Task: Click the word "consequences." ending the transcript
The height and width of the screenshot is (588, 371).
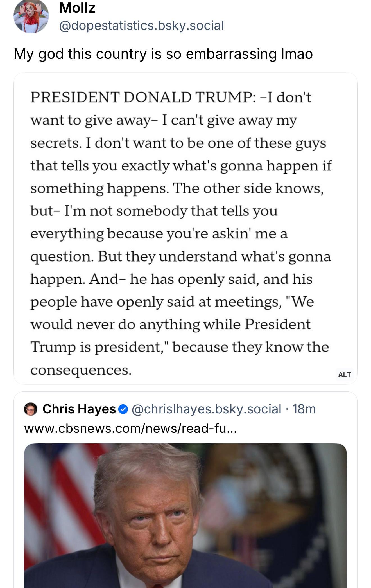Action: [x=81, y=370]
